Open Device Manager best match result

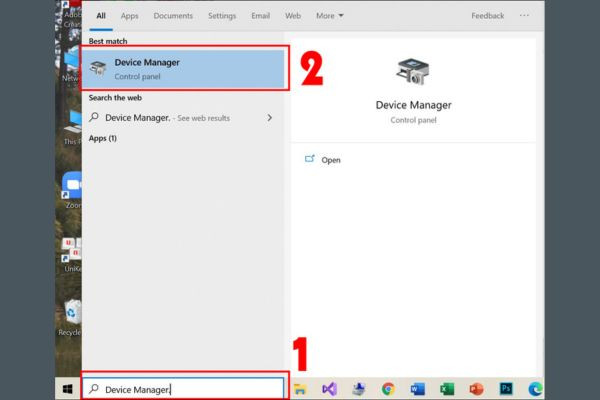pyautogui.click(x=184, y=69)
